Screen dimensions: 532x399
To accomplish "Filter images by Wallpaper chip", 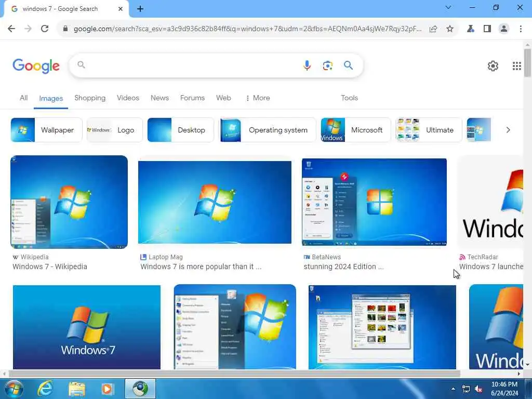I will [x=46, y=130].
